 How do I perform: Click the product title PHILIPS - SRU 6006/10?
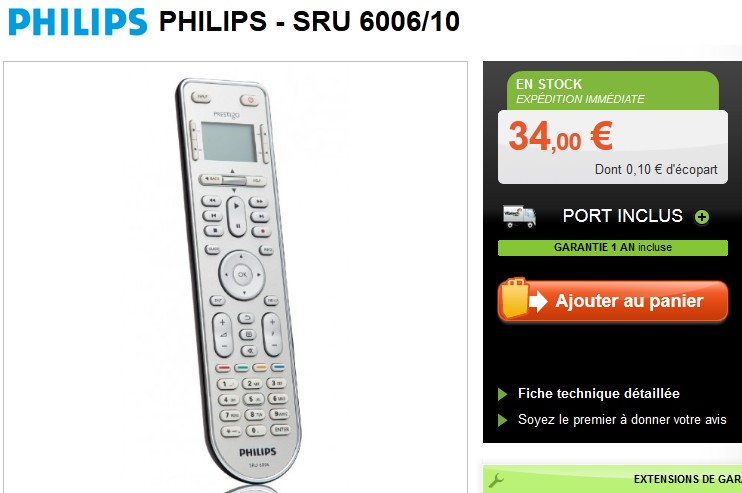click(x=309, y=22)
